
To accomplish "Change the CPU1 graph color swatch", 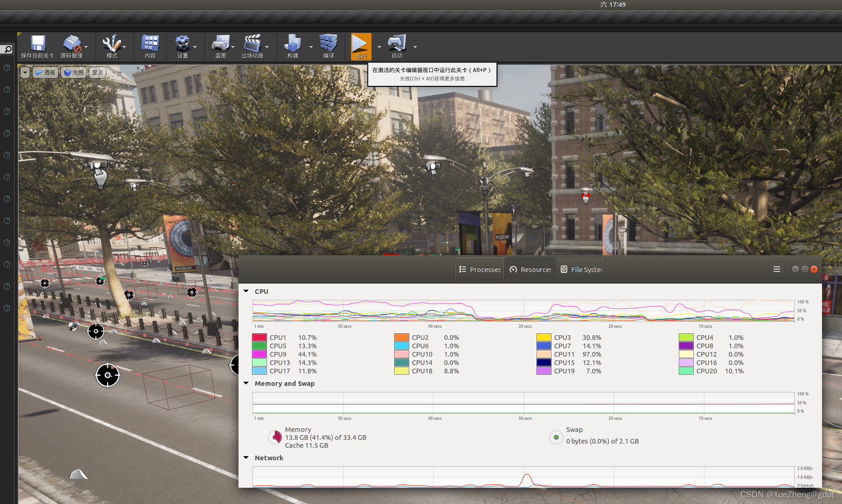I will tap(259, 338).
